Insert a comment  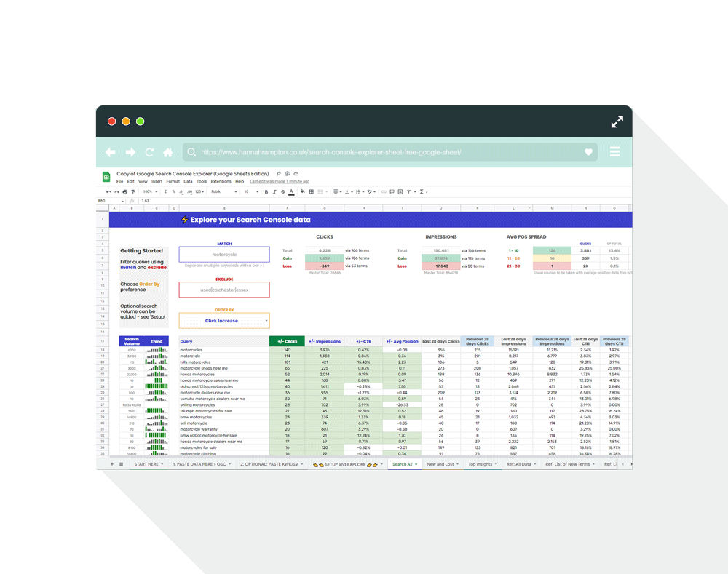coord(392,191)
